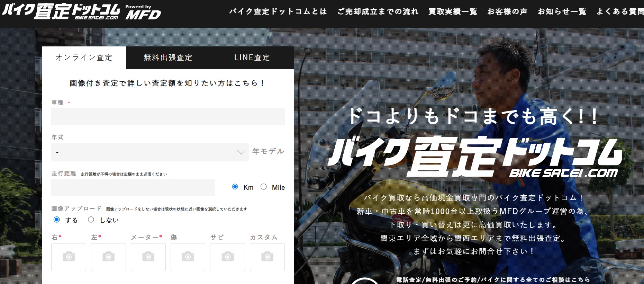Upload the 左 side photo camera icon
The image size is (644, 284).
click(x=108, y=257)
